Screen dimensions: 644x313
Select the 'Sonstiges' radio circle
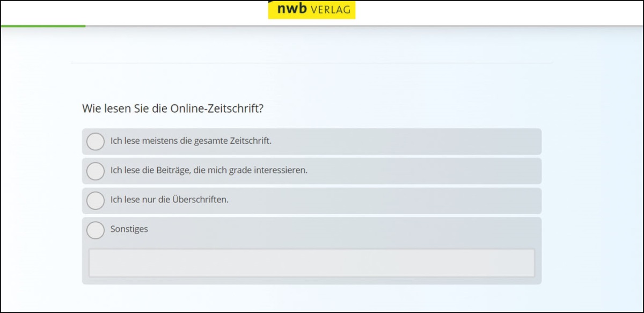click(x=96, y=230)
